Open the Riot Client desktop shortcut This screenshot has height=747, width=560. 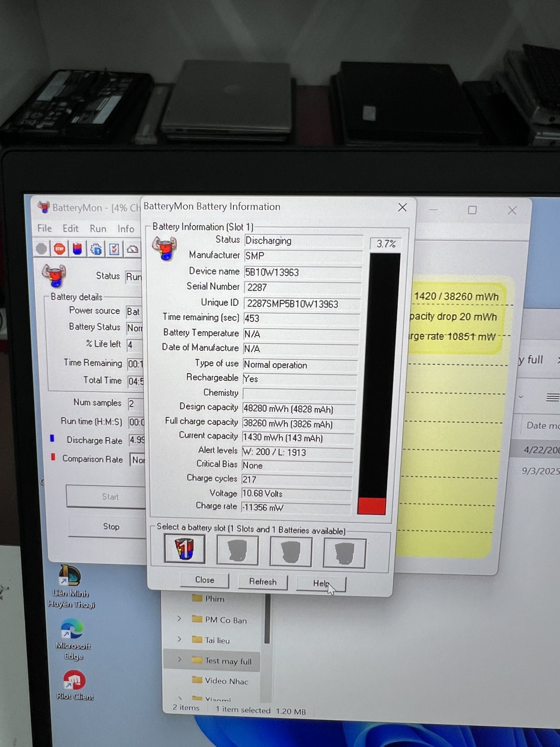tap(74, 685)
